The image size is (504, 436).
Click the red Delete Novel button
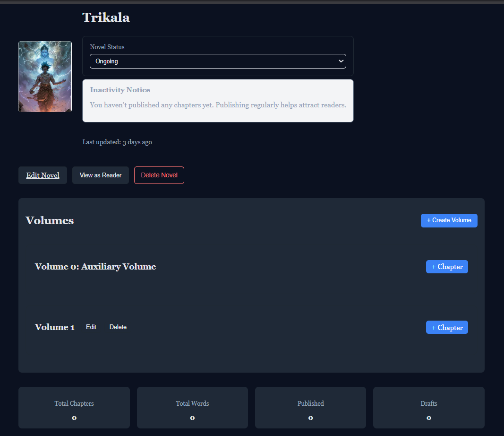tap(159, 175)
